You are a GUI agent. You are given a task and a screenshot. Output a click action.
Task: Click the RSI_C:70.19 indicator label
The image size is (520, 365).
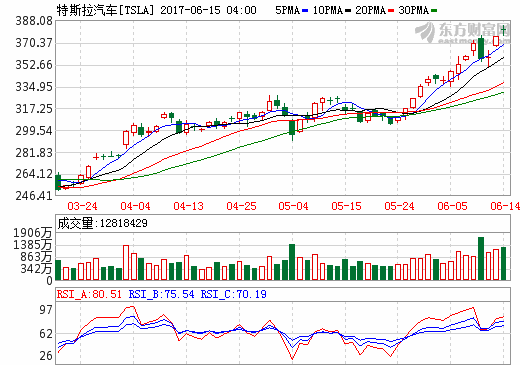pyautogui.click(x=233, y=294)
